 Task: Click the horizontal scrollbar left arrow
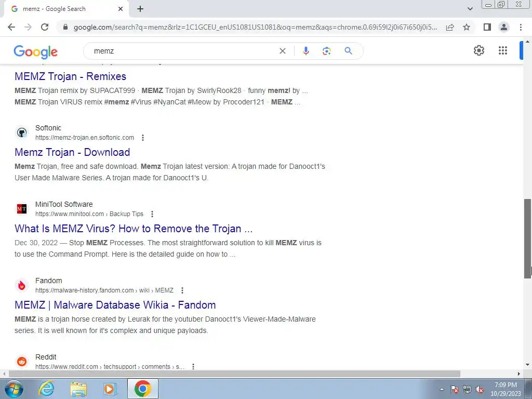pos(4,374)
